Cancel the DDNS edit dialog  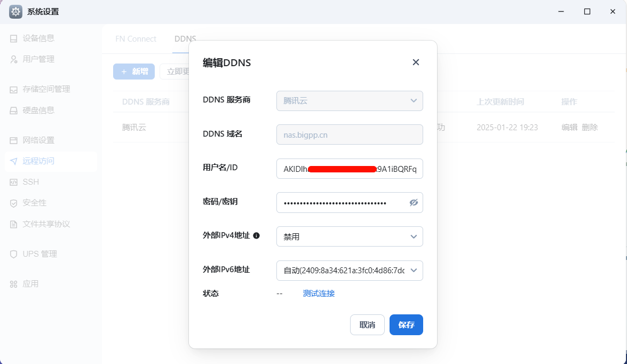(x=367, y=325)
